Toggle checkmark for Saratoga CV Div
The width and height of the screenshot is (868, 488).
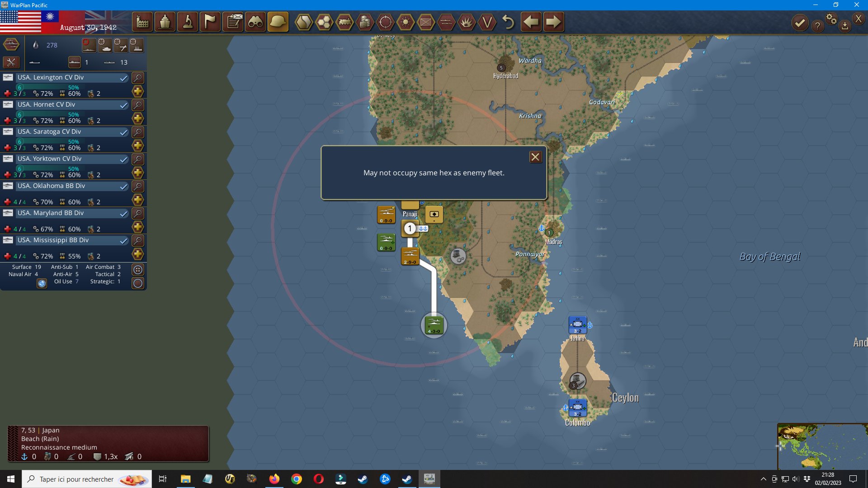tap(123, 132)
